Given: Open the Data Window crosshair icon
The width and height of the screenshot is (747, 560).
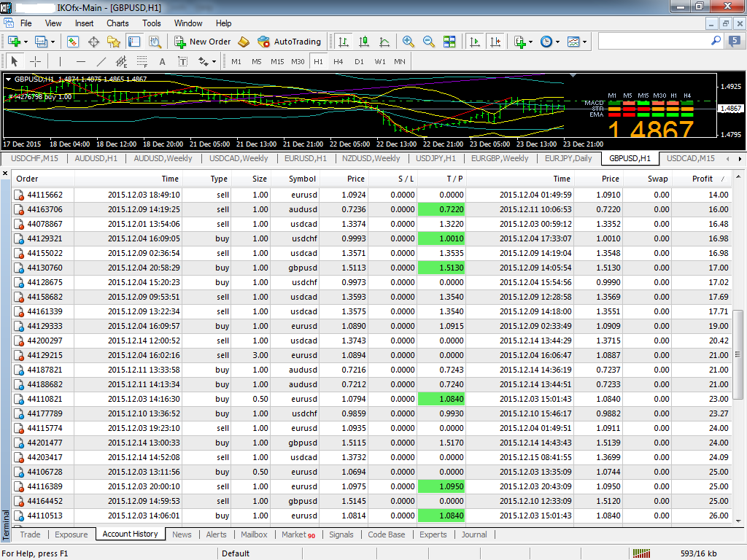Looking at the screenshot, I should point(94,42).
